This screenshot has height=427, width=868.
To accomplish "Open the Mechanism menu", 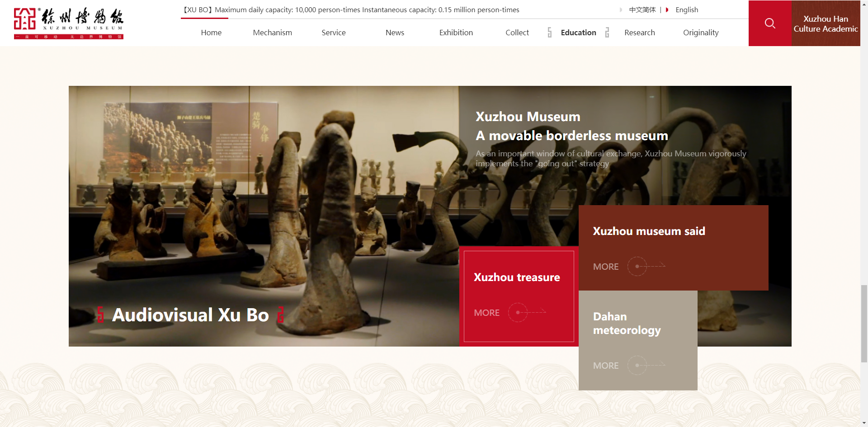I will [273, 33].
